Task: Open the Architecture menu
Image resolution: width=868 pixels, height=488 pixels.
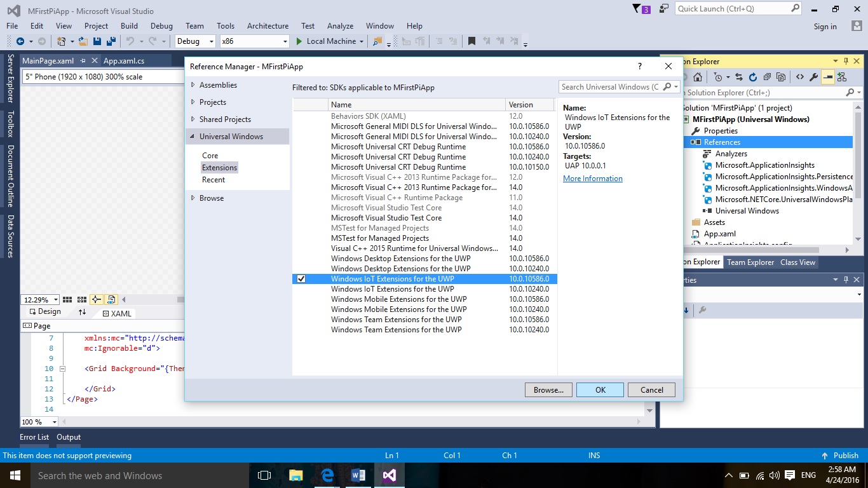Action: point(268,26)
